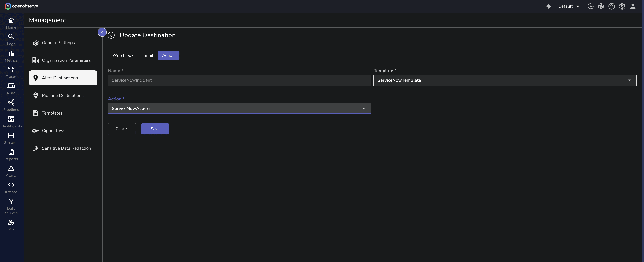Switch destination type to Email
This screenshot has width=644, height=262.
click(148, 55)
